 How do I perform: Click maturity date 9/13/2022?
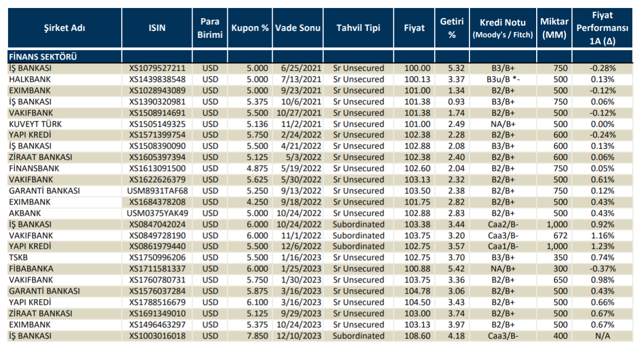301,191
